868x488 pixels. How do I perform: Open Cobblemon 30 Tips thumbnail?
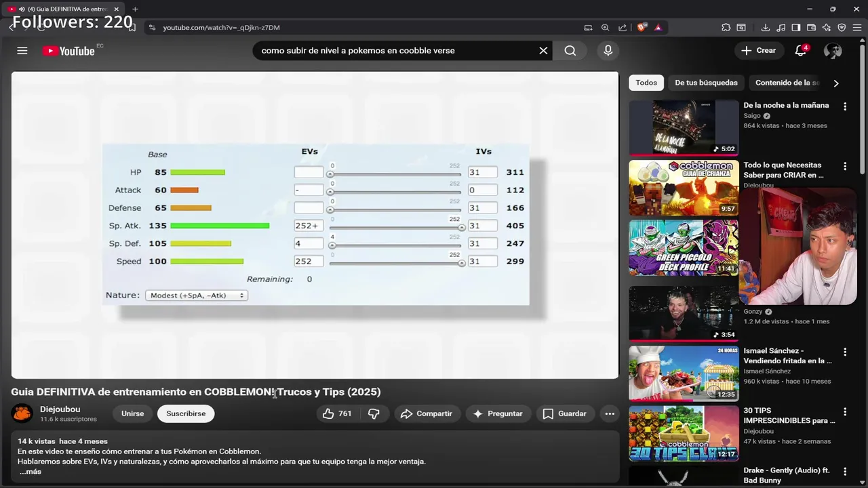(x=684, y=434)
